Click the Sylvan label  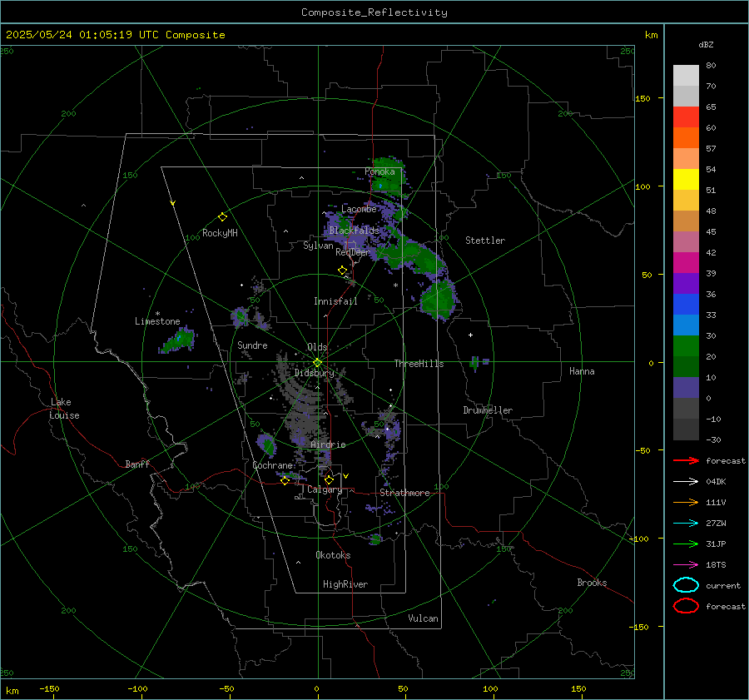point(318,246)
